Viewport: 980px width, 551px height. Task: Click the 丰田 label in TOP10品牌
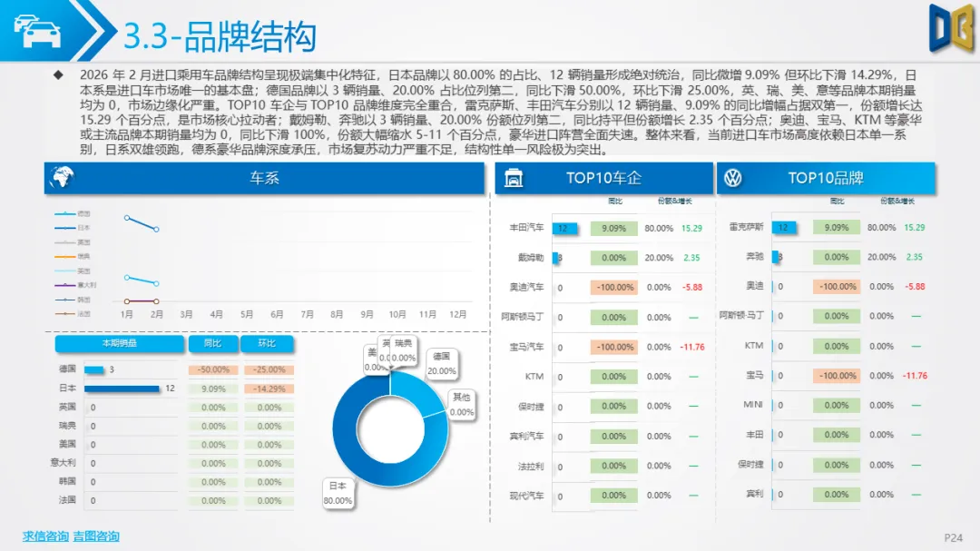tap(755, 435)
